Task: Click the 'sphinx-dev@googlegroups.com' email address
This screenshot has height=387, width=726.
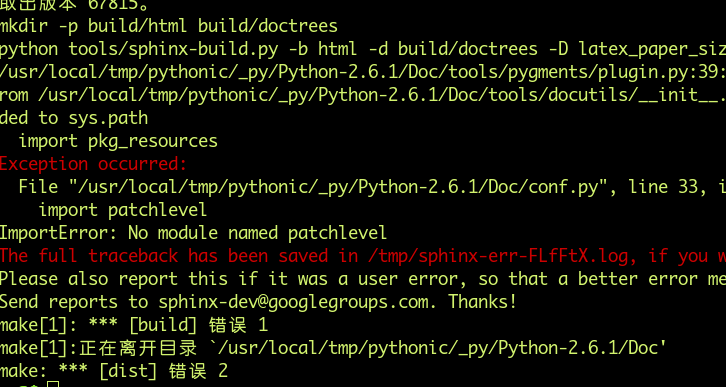Action: (x=294, y=302)
